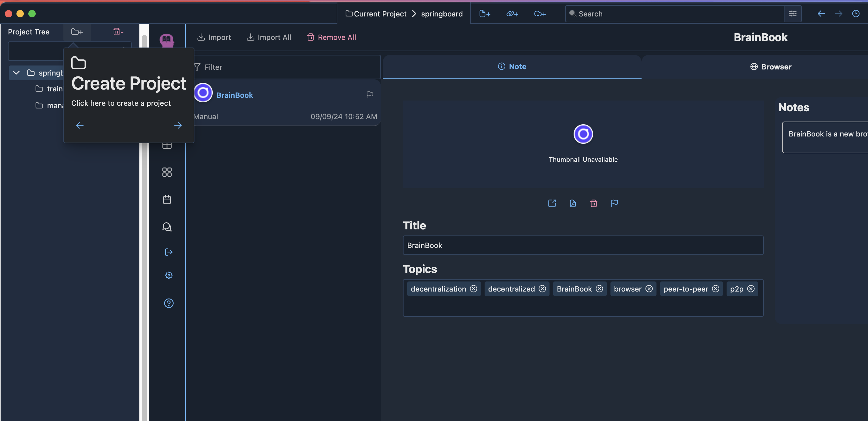This screenshot has width=868, height=421.
Task: Open the chat icon in sidebar
Action: tap(167, 227)
